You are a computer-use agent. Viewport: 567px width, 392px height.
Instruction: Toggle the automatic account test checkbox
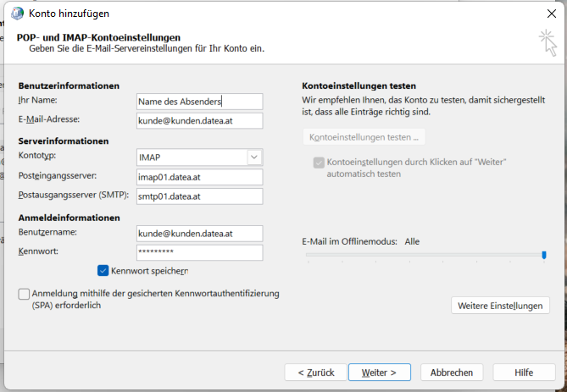coord(319,163)
